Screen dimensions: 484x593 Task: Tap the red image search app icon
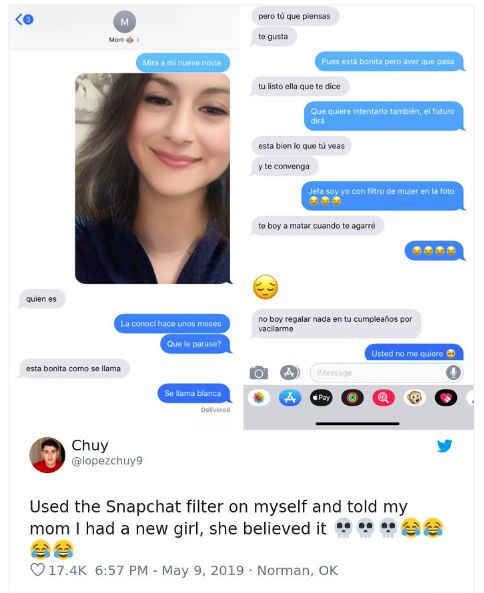click(x=383, y=398)
